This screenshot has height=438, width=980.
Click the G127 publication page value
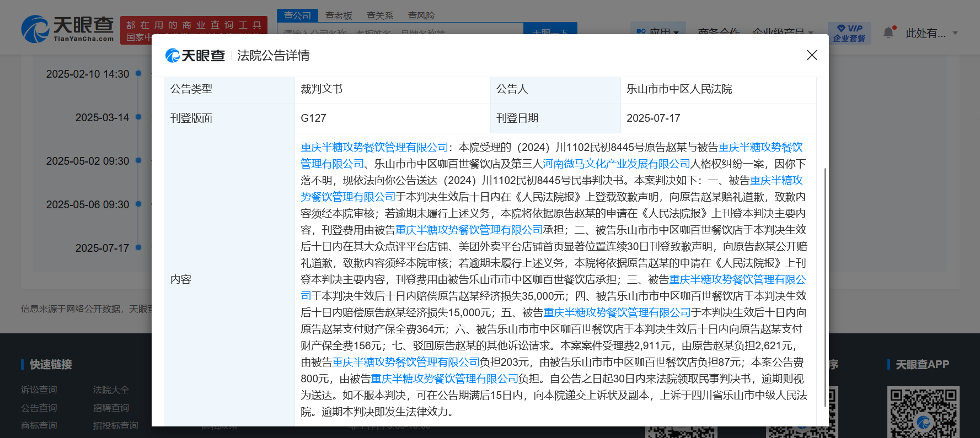(313, 118)
